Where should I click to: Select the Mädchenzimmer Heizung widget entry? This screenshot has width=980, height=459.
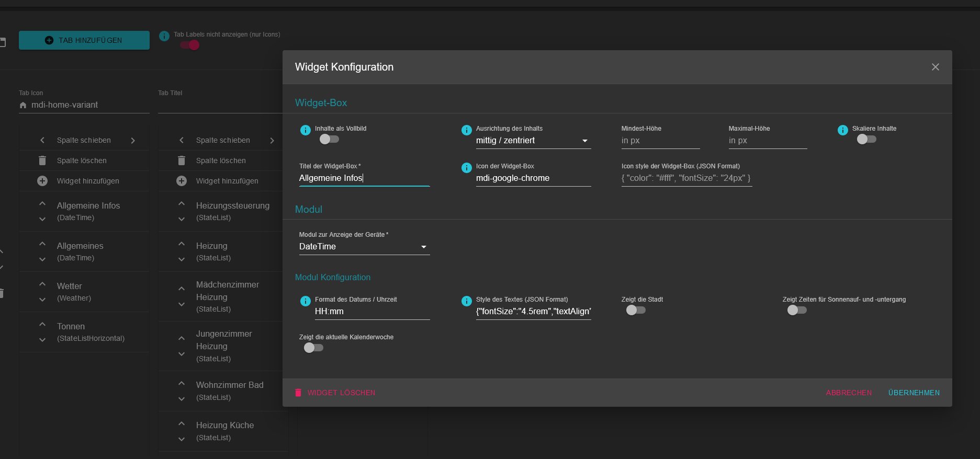tap(223, 296)
